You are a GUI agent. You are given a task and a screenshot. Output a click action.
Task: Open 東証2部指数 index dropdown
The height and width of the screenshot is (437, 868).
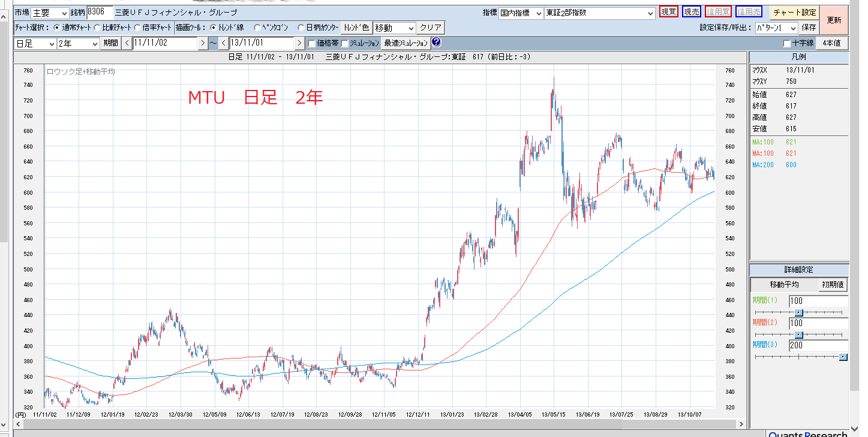click(x=600, y=13)
